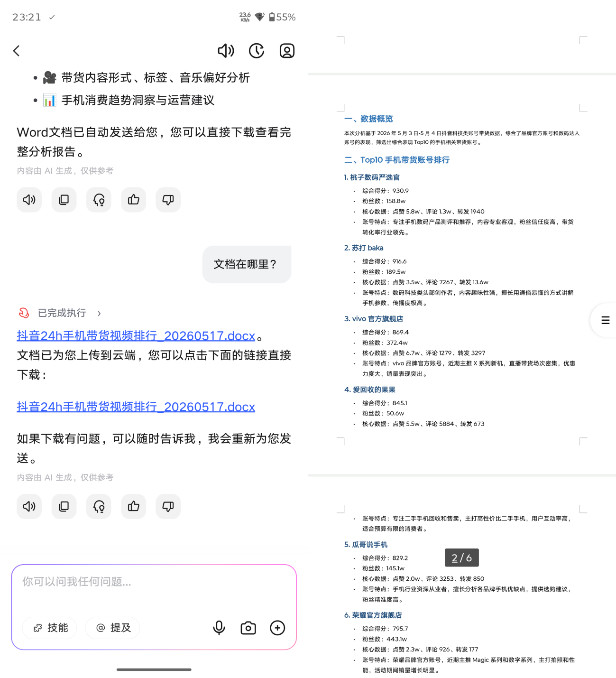Select heading 二、Top10 手机带货账号排行
This screenshot has width=616, height=678.
coord(397,160)
